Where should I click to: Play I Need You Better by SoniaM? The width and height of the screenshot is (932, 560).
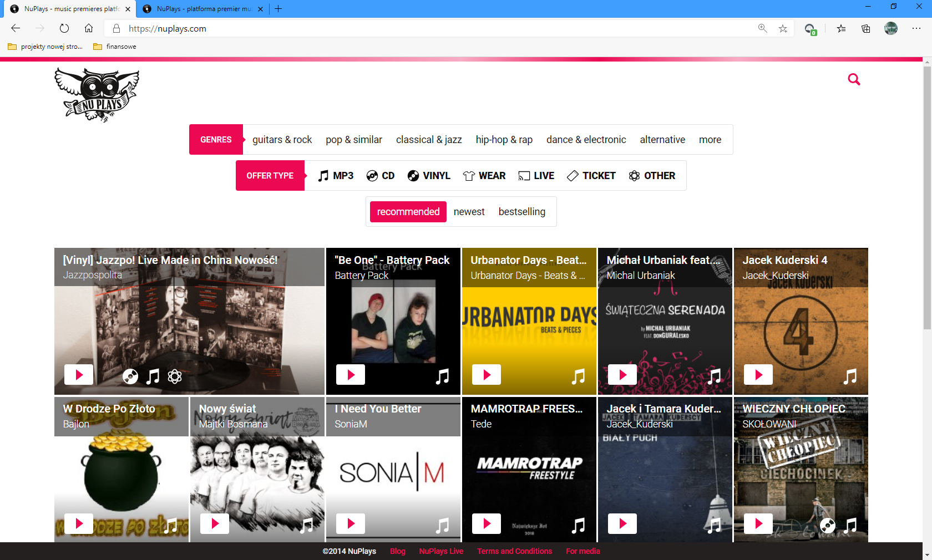351,523
